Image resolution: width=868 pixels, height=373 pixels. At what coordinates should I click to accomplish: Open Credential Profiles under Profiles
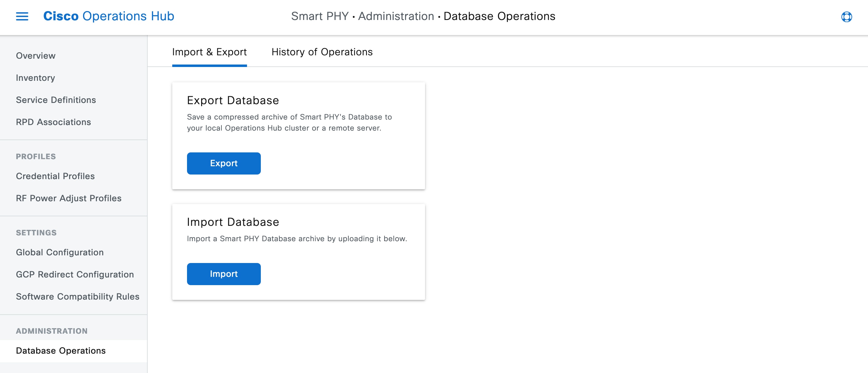[x=55, y=176]
